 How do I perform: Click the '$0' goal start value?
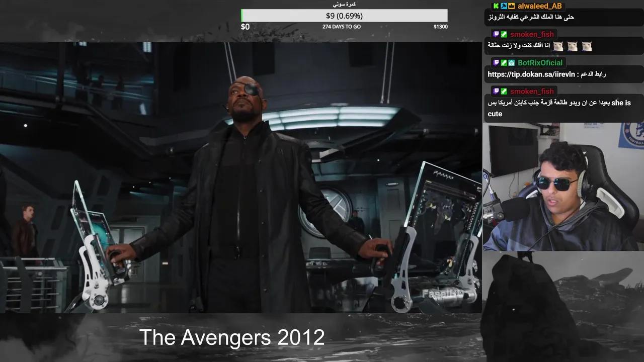(x=245, y=27)
